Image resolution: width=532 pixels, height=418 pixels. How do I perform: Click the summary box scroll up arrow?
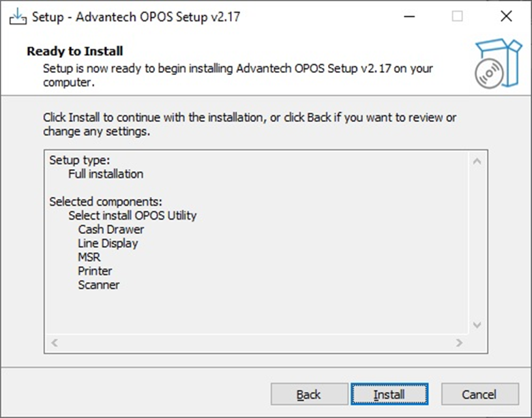(x=477, y=162)
